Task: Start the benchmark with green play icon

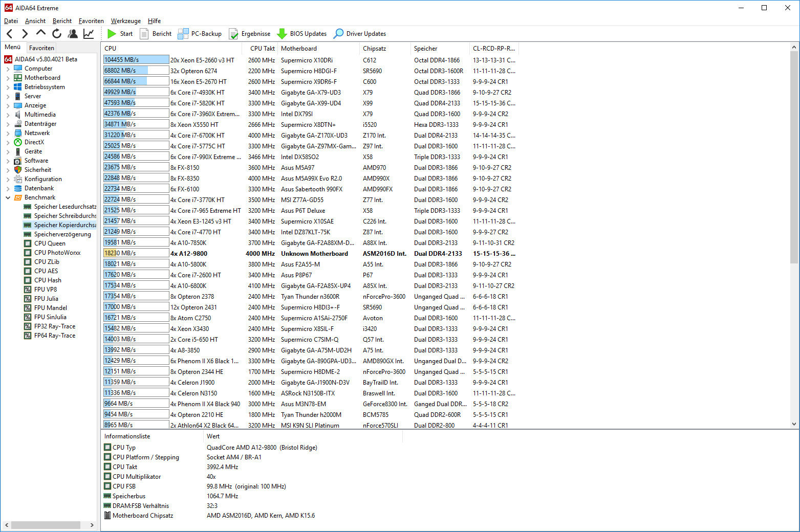Action: tap(120, 34)
